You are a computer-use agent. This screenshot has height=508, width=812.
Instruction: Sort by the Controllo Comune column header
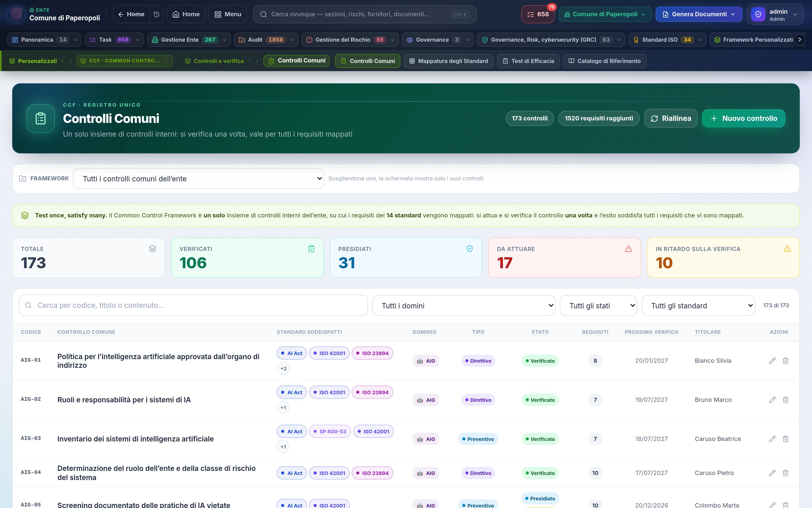86,332
